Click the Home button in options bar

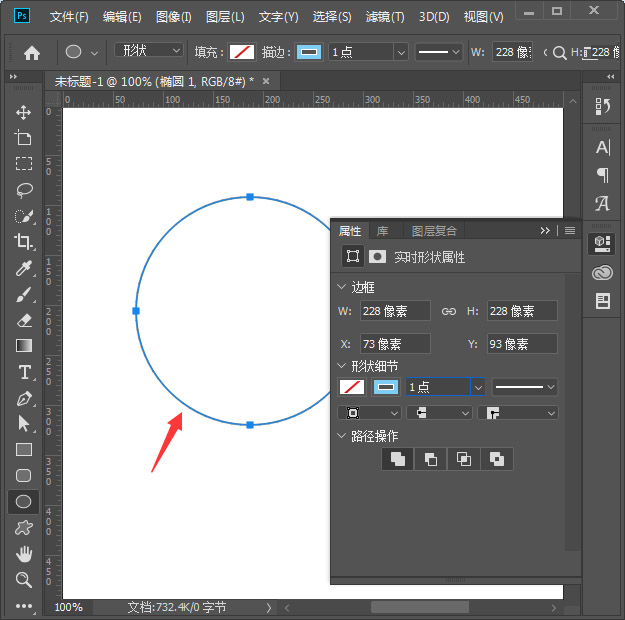click(x=32, y=53)
